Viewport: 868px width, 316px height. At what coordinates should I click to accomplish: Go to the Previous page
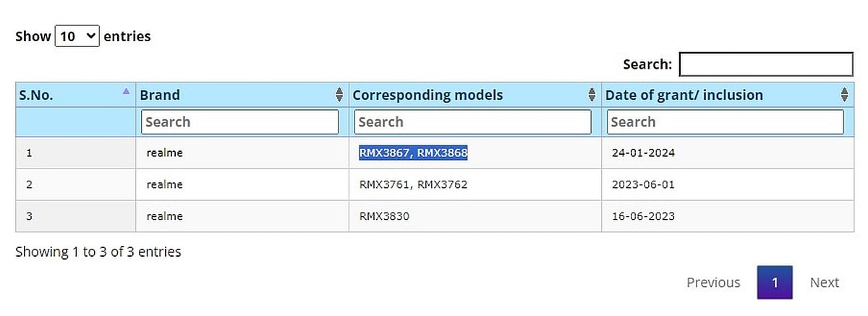tap(713, 283)
